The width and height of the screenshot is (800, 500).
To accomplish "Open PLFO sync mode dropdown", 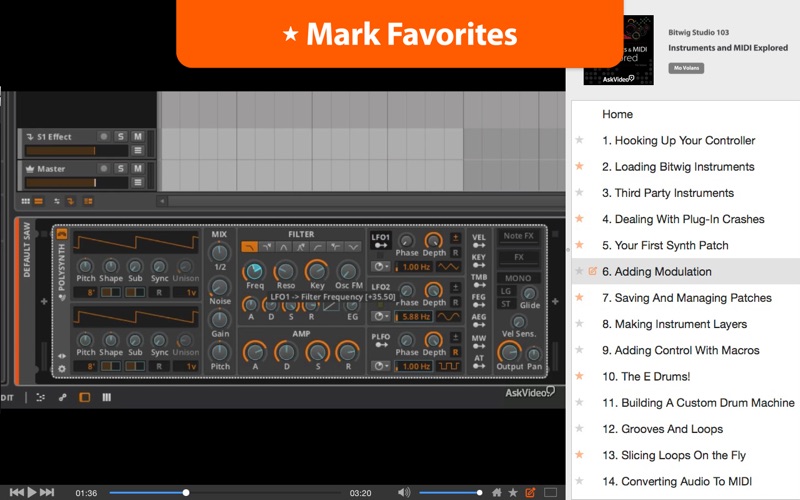I will pyautogui.click(x=380, y=366).
